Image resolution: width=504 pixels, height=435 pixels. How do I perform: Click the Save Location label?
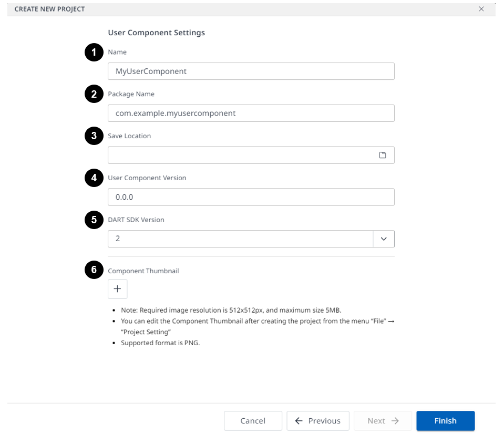pyautogui.click(x=129, y=136)
